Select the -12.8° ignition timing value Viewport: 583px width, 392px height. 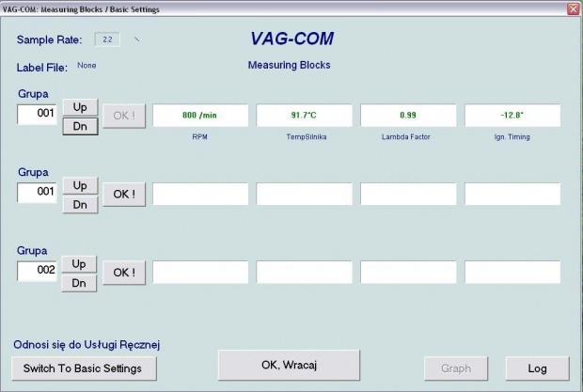tap(512, 116)
